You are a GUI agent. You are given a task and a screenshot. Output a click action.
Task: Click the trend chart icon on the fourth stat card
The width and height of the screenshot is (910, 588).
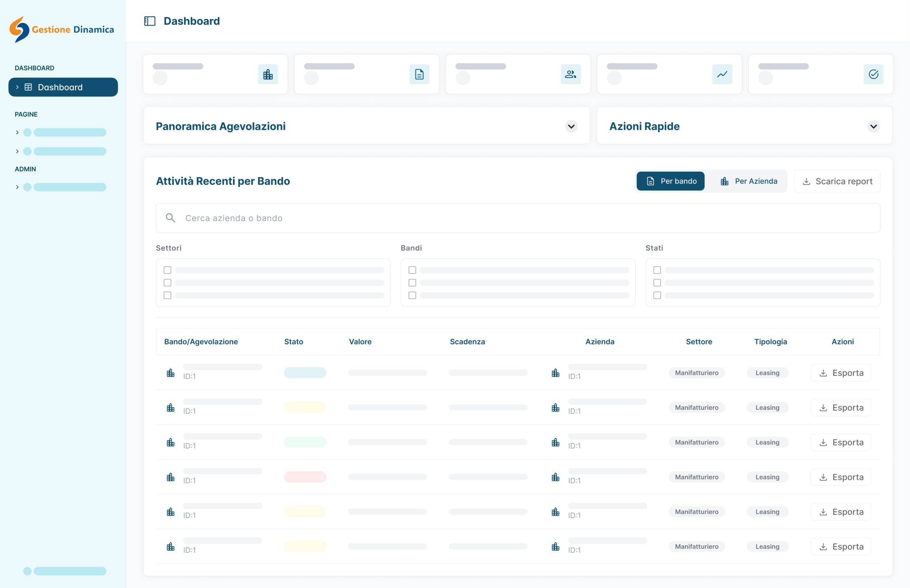click(722, 74)
